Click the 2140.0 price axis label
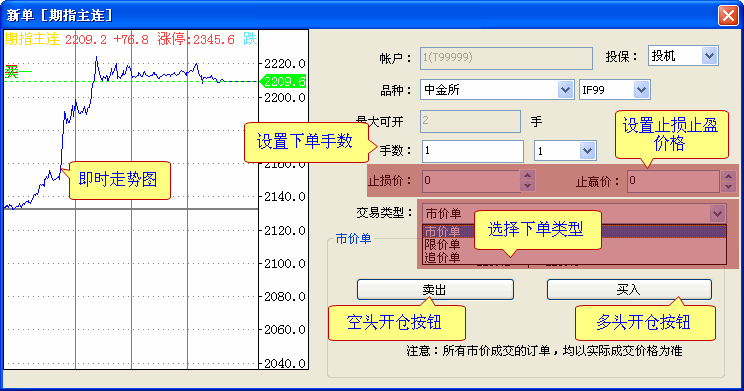744x391 pixels. pos(285,196)
